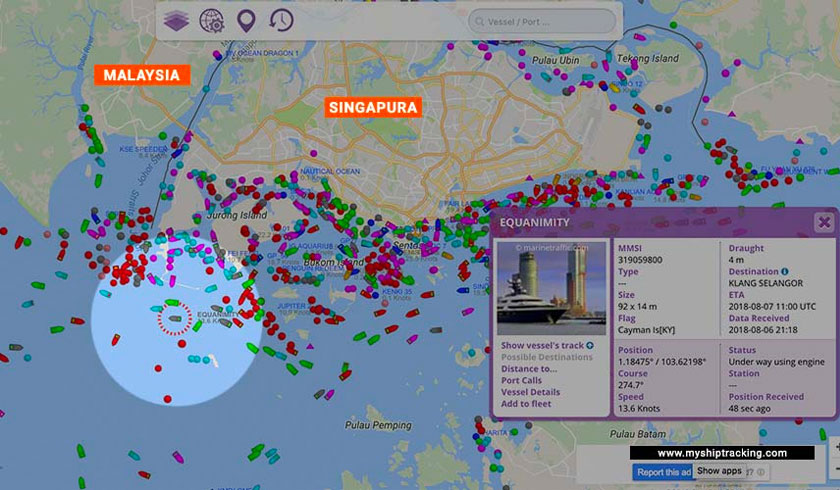
Task: Open Distance to... option
Action: coord(530,368)
